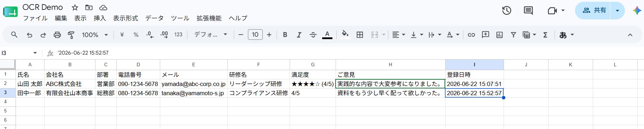Expand the text wrapping dropdown
This screenshot has height=129, width=644.
[440, 35]
